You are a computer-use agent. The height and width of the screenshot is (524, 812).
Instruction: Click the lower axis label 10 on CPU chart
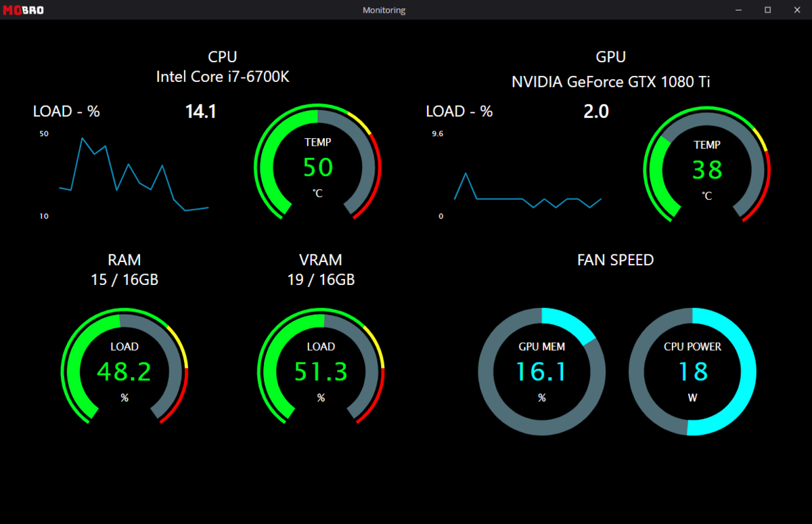coord(44,217)
